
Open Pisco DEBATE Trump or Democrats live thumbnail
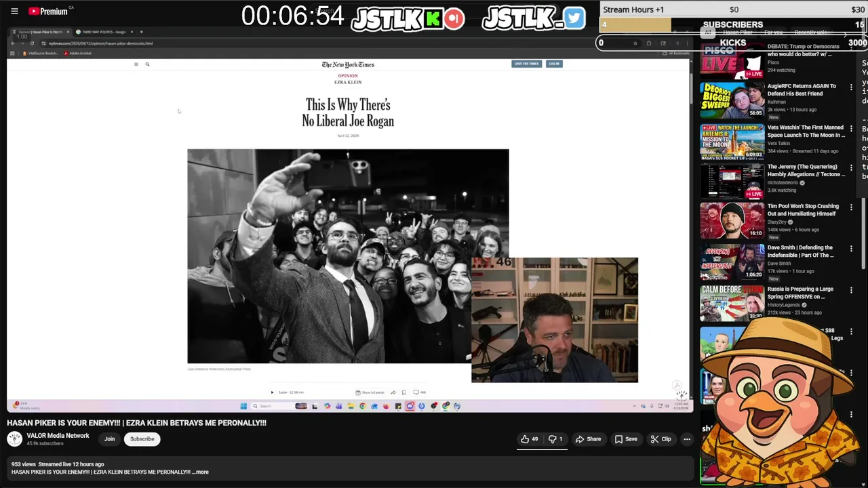(x=732, y=60)
